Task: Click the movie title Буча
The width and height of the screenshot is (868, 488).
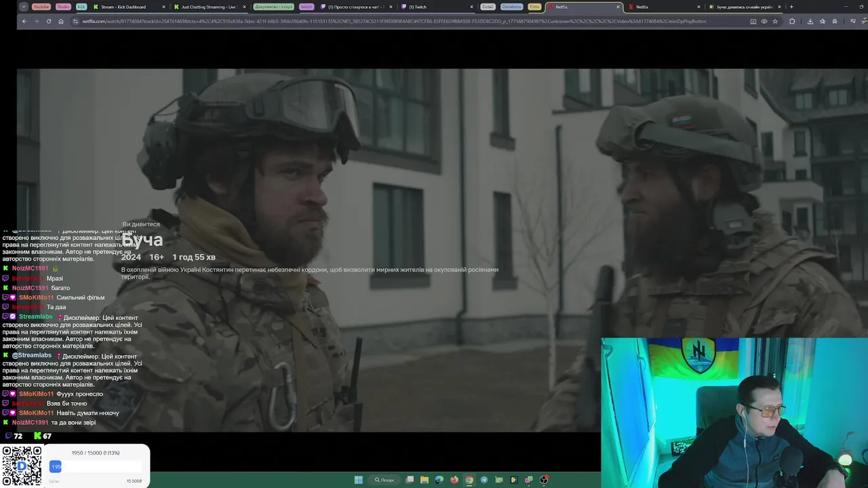Action: coord(142,240)
